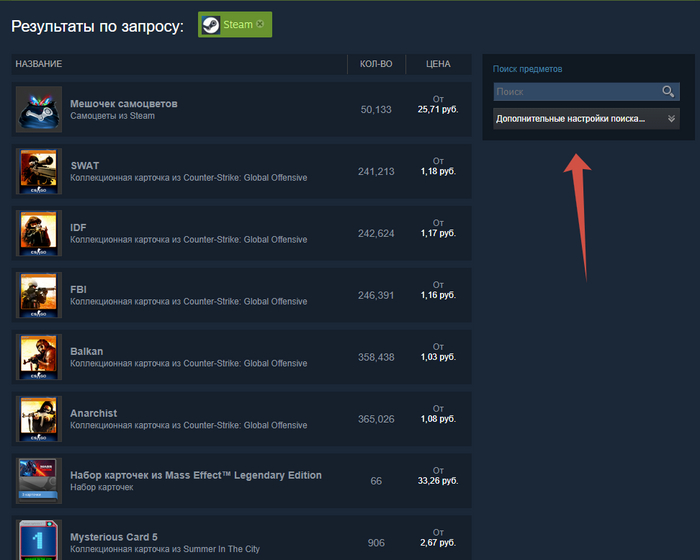Click Коллекционная карточка из Summer In The City
700x560 pixels.
pyautogui.click(x=165, y=549)
